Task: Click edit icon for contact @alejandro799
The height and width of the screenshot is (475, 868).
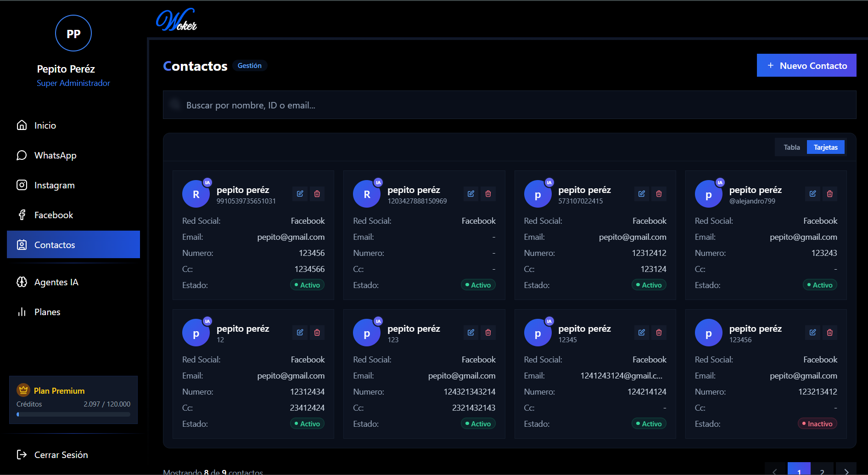Action: click(x=812, y=194)
